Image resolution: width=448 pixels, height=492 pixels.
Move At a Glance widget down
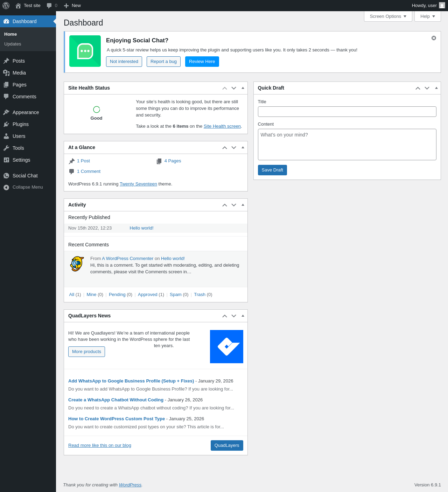[x=234, y=148]
